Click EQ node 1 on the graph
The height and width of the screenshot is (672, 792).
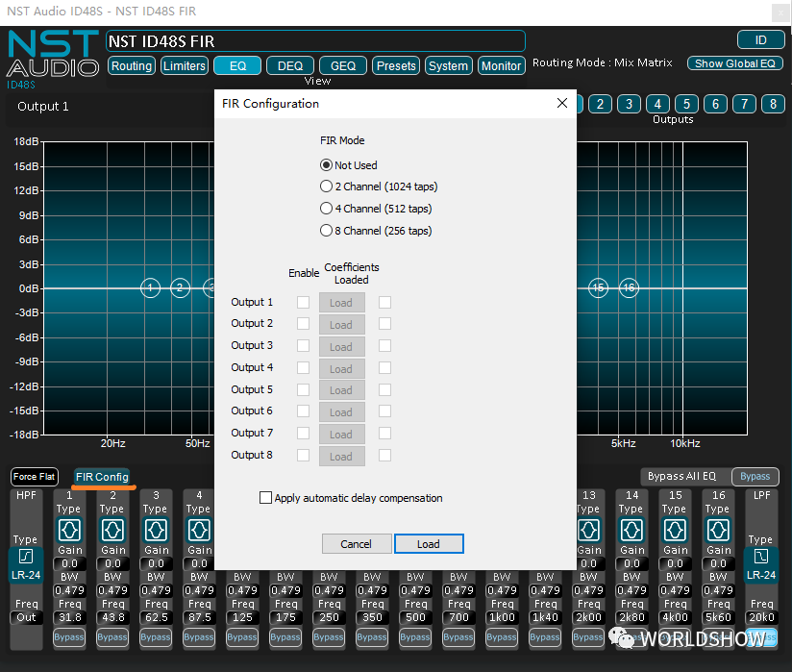(x=150, y=288)
